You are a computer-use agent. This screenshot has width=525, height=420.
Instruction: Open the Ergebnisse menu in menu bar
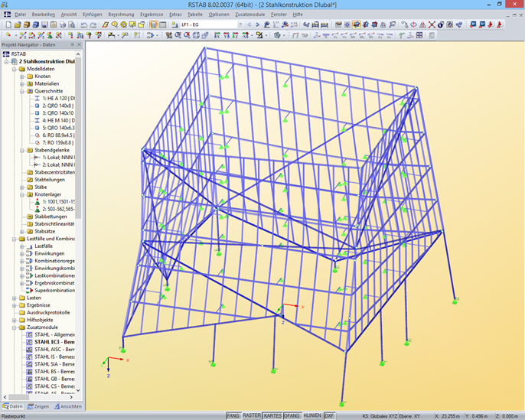[152, 15]
